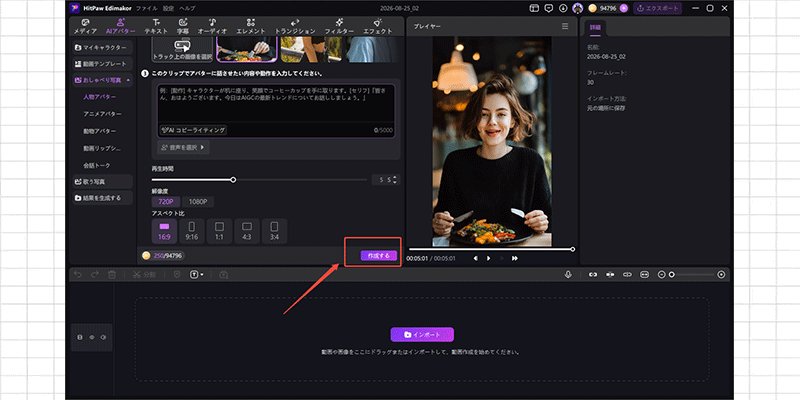The image size is (800, 400).
Task: Open the 設定 menu
Action: click(x=168, y=8)
